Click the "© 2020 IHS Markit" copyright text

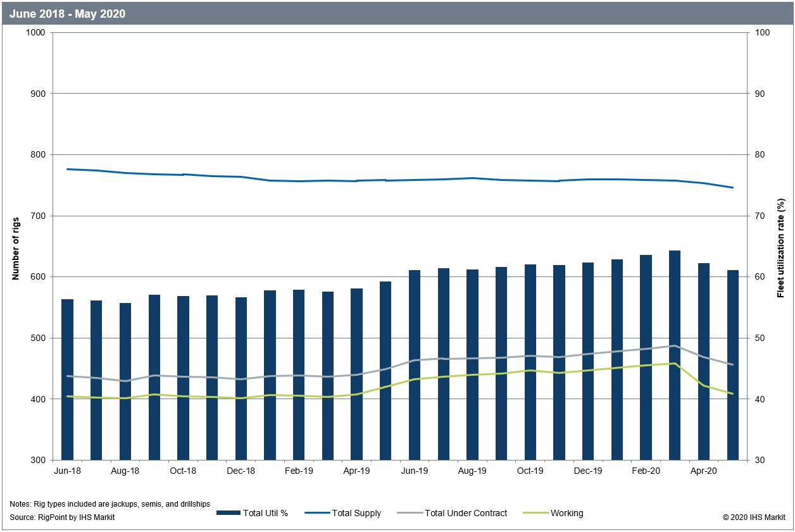754,517
